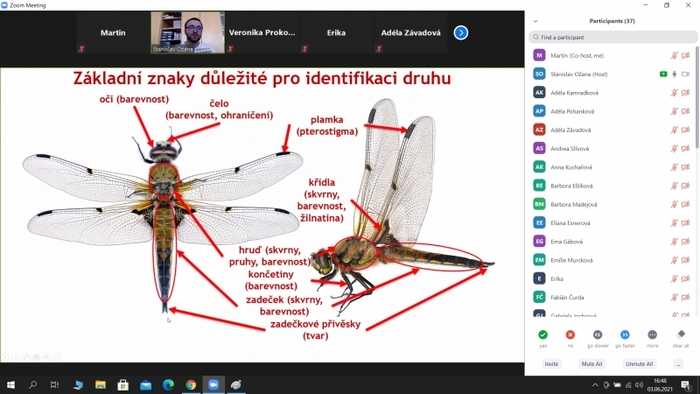
Task: Select the 'go slower' reaction icon
Action: (x=597, y=335)
